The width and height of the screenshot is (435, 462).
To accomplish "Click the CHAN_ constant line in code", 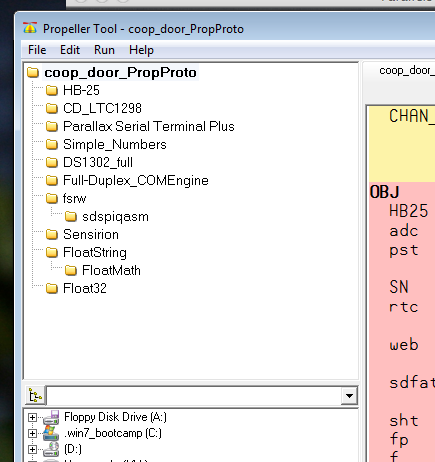I will [x=412, y=116].
